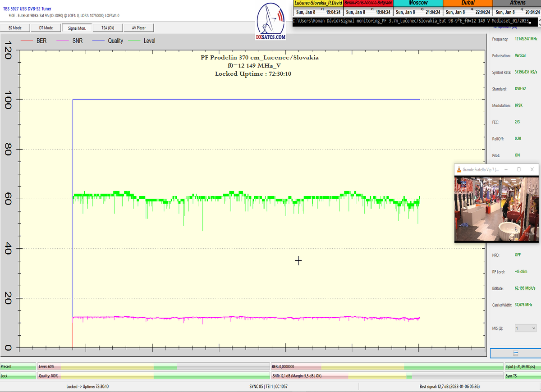The image size is (541, 392).
Task: Click the SNR margin progress bar
Action: (386, 376)
